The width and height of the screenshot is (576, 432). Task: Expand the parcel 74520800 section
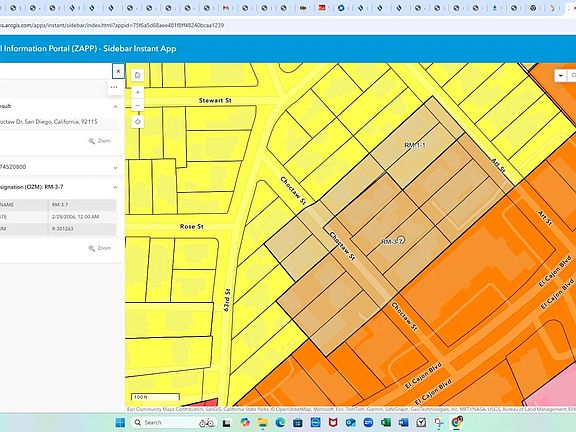pyautogui.click(x=115, y=168)
